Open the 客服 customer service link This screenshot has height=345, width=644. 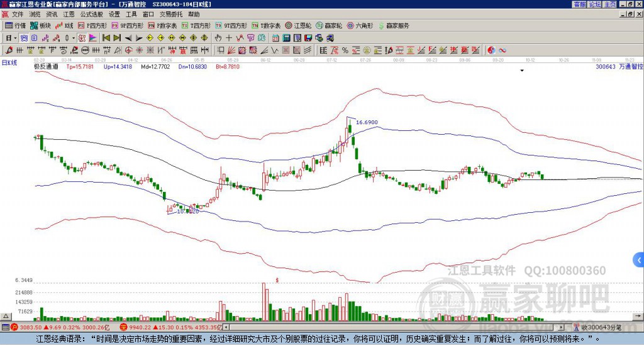pyautogui.click(x=580, y=4)
